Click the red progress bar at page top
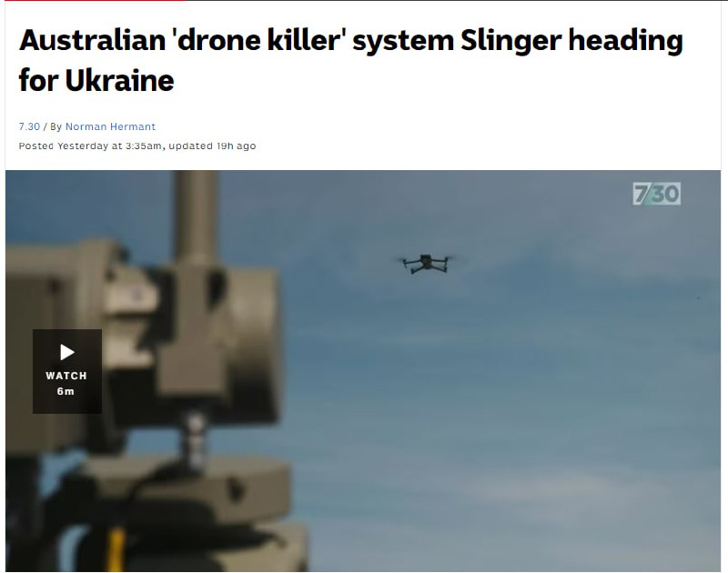The width and height of the screenshot is (728, 573). (x=93, y=1)
